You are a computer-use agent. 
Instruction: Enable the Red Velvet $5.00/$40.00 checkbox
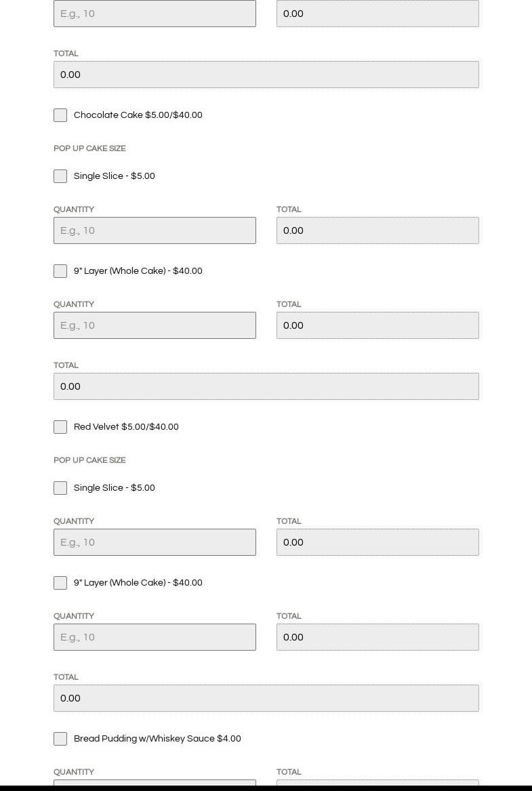click(60, 427)
